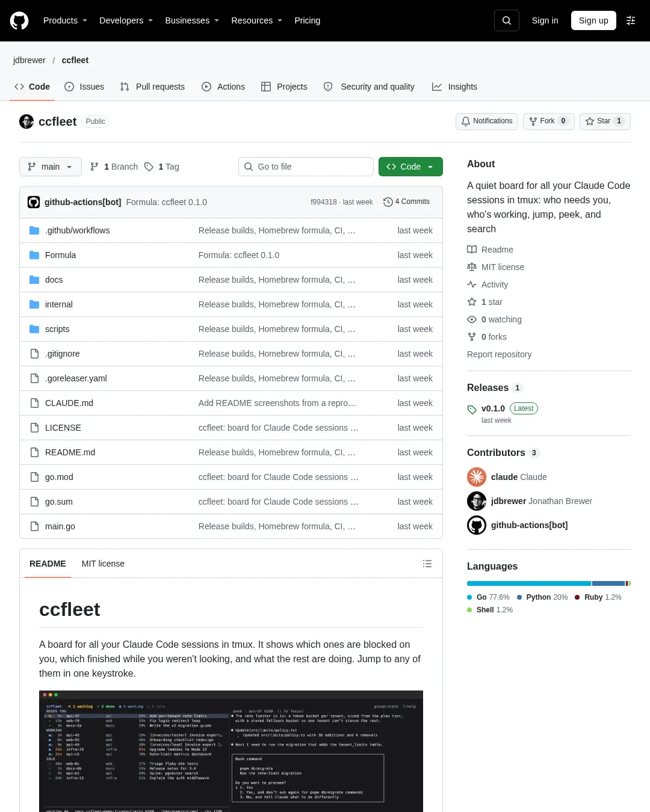Click the jdbrewer avatar beside ccfleet title

(26, 121)
